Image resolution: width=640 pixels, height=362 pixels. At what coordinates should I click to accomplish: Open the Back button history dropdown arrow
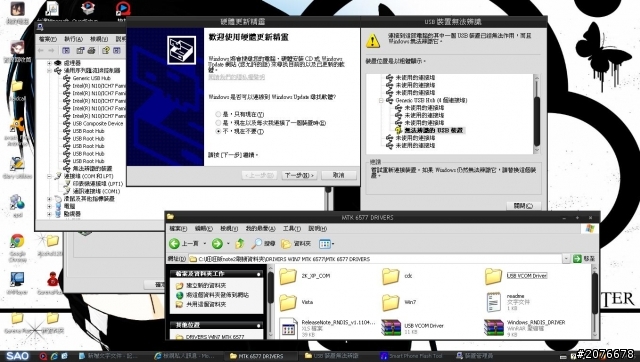pyautogui.click(x=204, y=244)
